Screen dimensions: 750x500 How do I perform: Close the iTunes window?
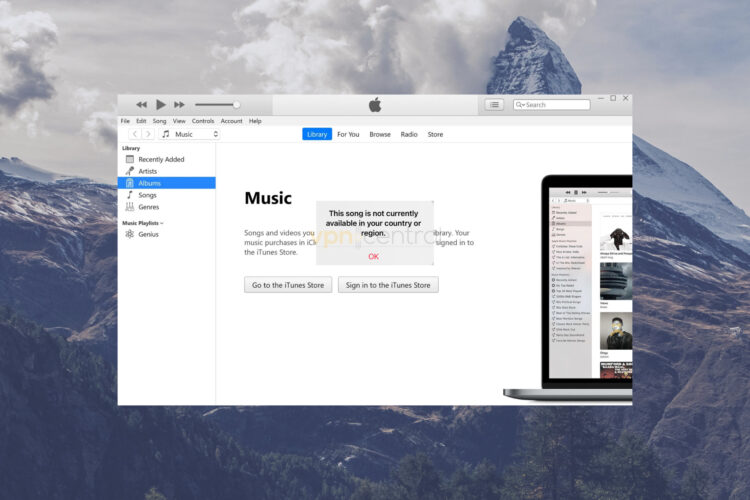coord(626,98)
